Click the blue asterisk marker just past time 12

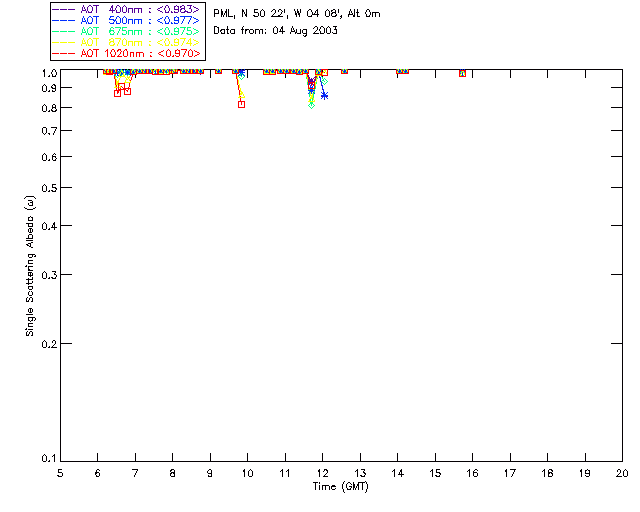(x=324, y=96)
